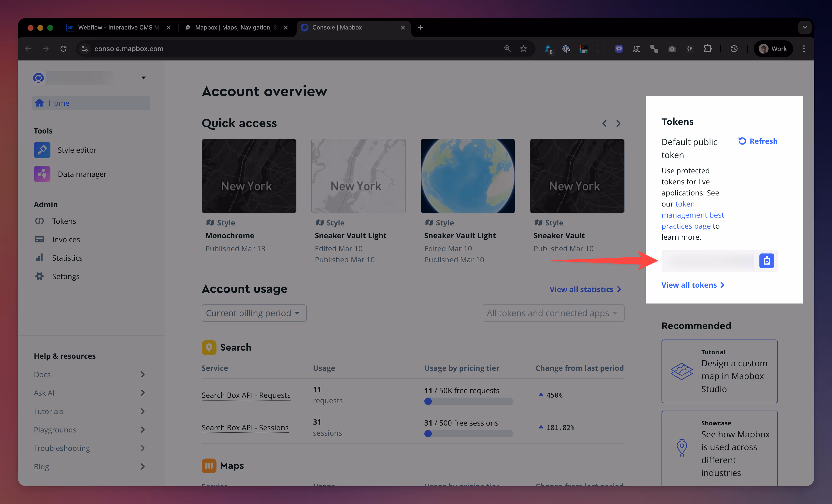Open Settings in the Admin menu
Viewport: 832px width, 504px height.
66,276
